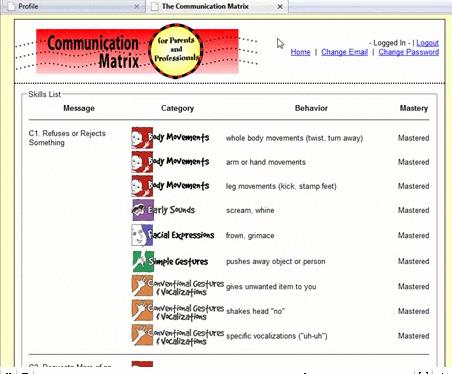Select scream, whine behavior text

point(250,210)
